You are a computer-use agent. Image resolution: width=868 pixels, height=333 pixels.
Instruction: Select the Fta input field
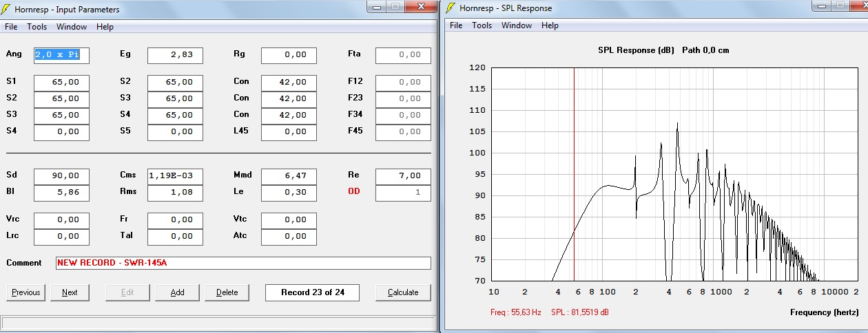(x=403, y=55)
